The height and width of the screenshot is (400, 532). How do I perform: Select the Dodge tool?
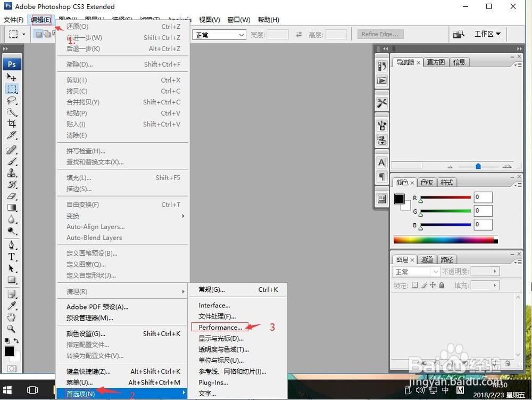pos(12,231)
